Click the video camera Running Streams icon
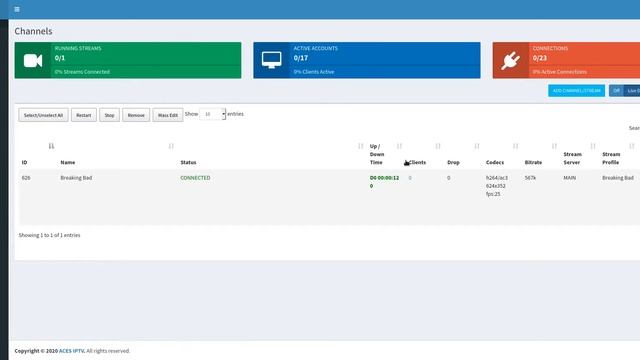This screenshot has height=360, width=640. (x=33, y=60)
